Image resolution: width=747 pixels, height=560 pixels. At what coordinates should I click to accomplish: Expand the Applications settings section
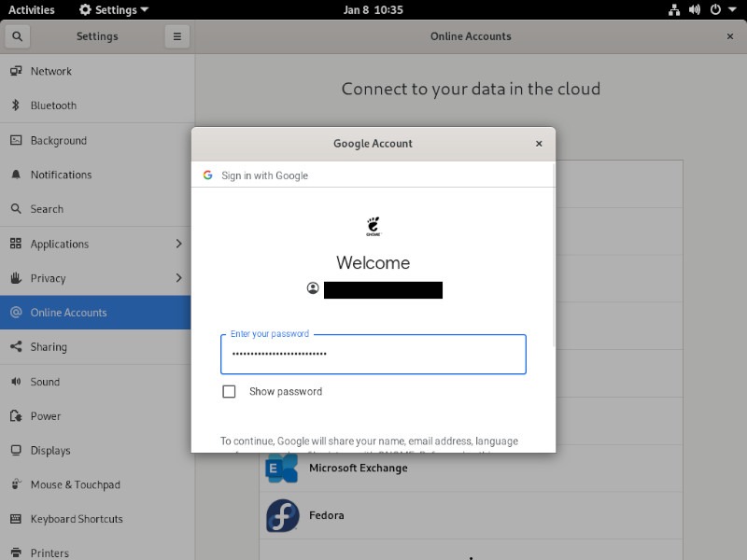point(93,244)
